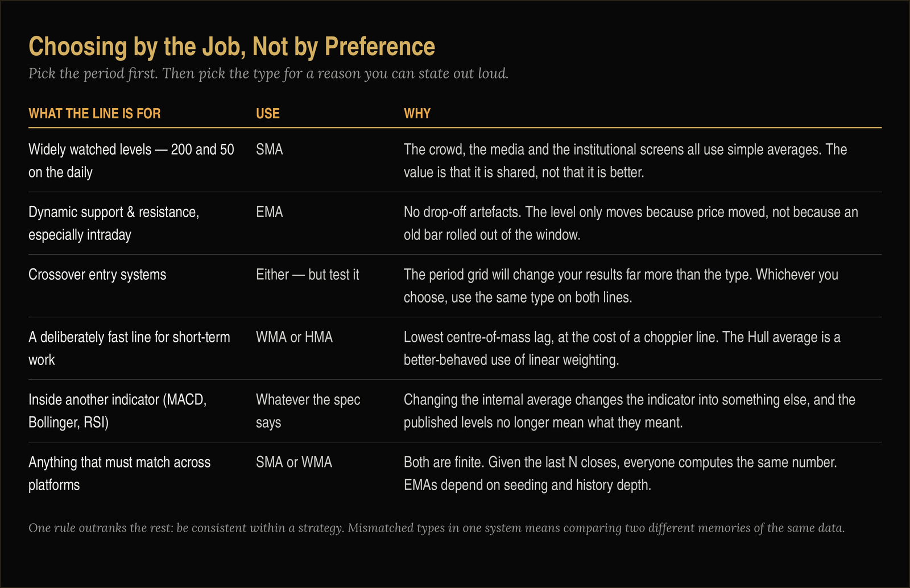Click the 'No drop-off artefacts' explanation text

631,223
